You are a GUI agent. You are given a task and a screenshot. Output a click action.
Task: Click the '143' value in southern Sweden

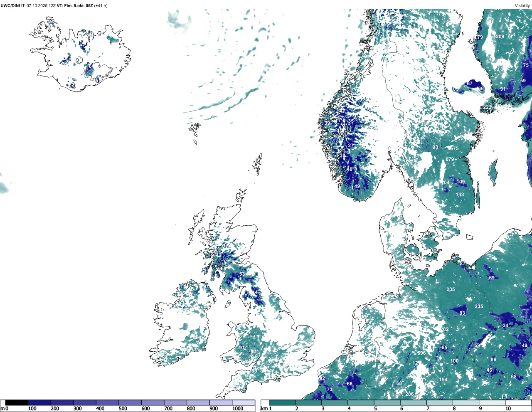tap(460, 195)
